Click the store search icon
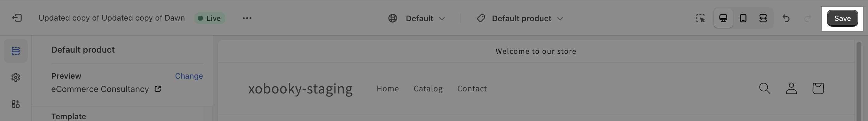868x121 pixels. [x=765, y=89]
